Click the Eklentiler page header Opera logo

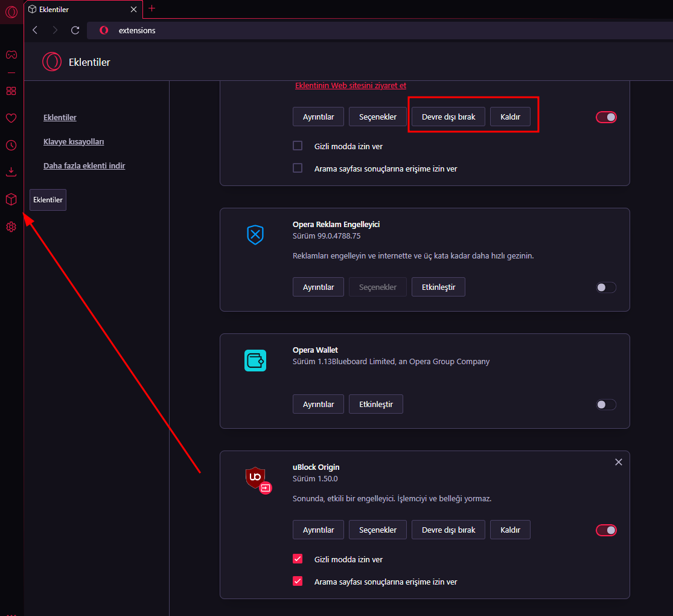pos(52,62)
